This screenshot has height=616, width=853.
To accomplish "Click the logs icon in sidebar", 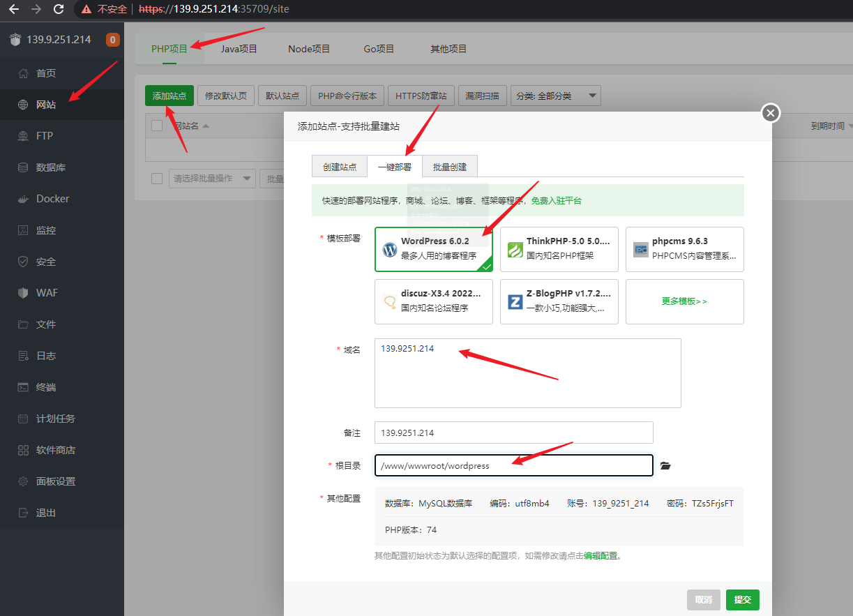I will coord(23,356).
